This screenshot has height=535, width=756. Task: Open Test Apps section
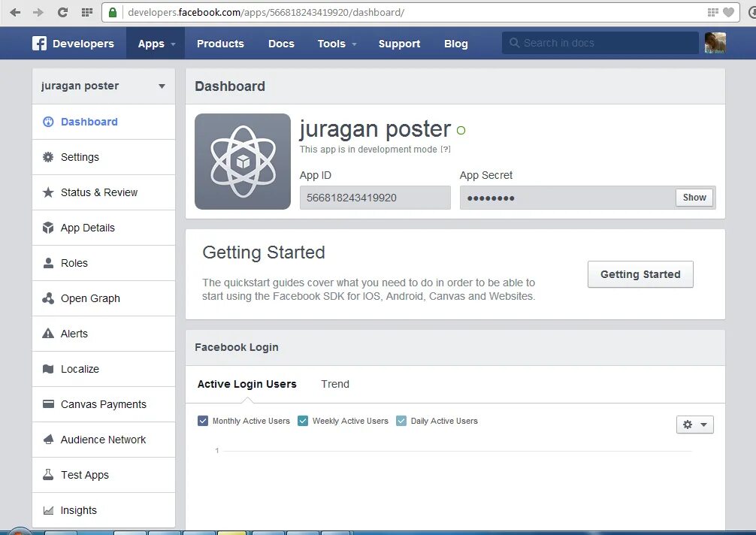click(104, 475)
